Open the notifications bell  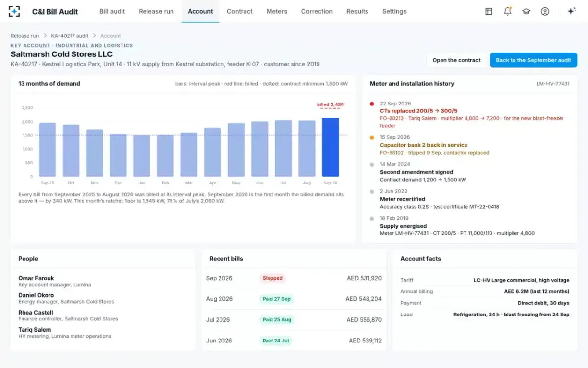(508, 11)
